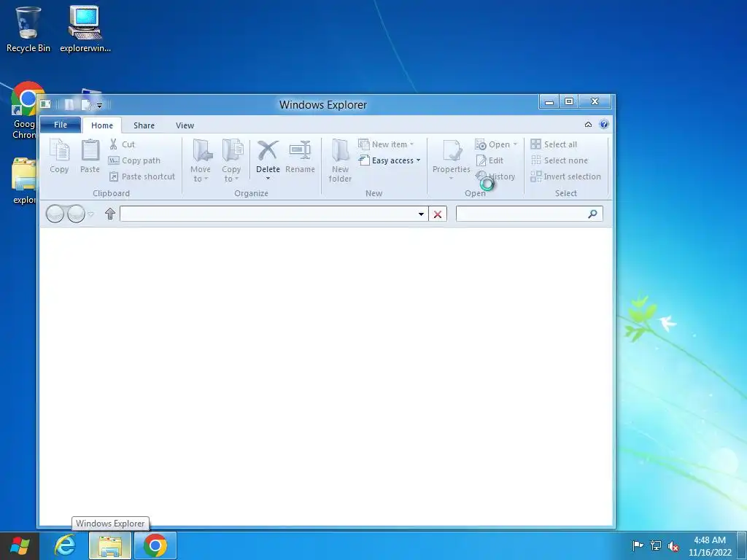Expand the Delete options arrow
Screen dimensions: 747x560
[x=268, y=179]
